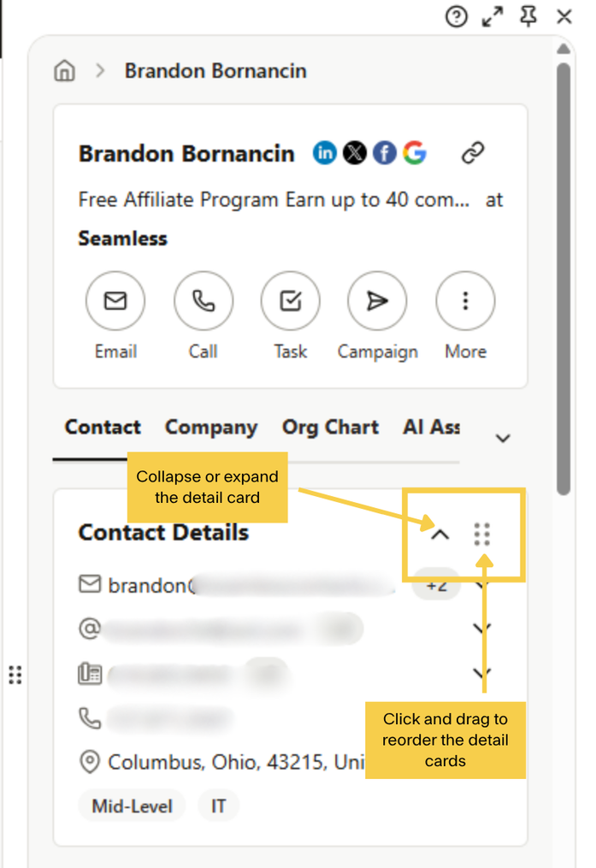The image size is (596, 868).
Task: Click the Google search icon for Brandon
Action: pyautogui.click(x=415, y=153)
